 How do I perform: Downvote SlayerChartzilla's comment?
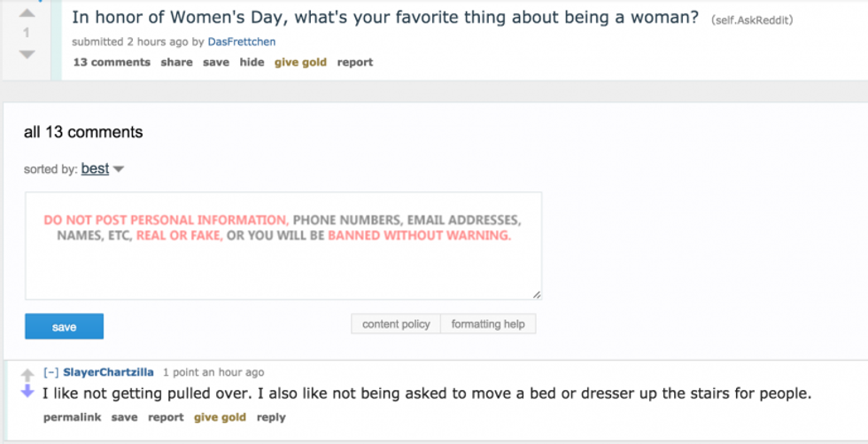pos(27,392)
